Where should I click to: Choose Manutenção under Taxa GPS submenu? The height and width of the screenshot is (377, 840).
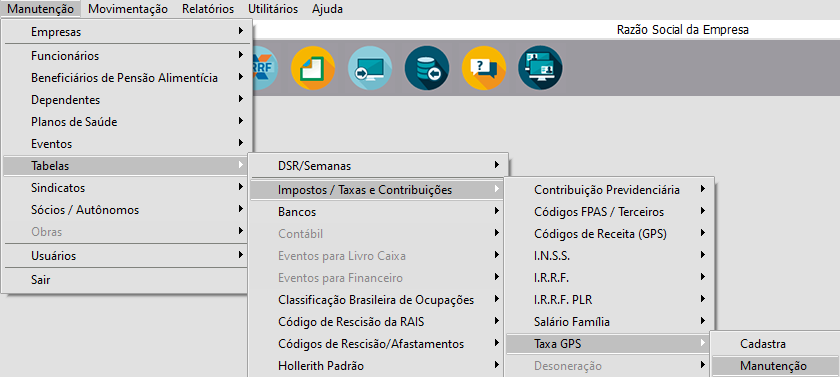[x=775, y=366]
